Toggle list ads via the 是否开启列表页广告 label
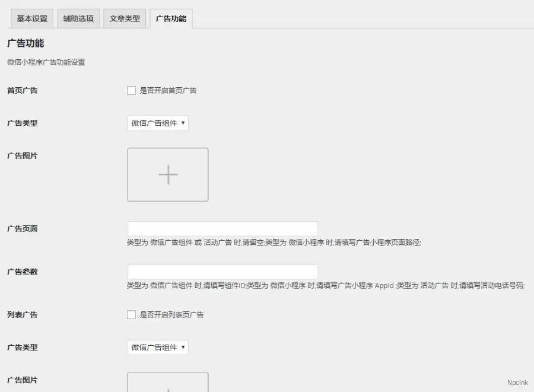The height and width of the screenshot is (392, 534). (174, 314)
